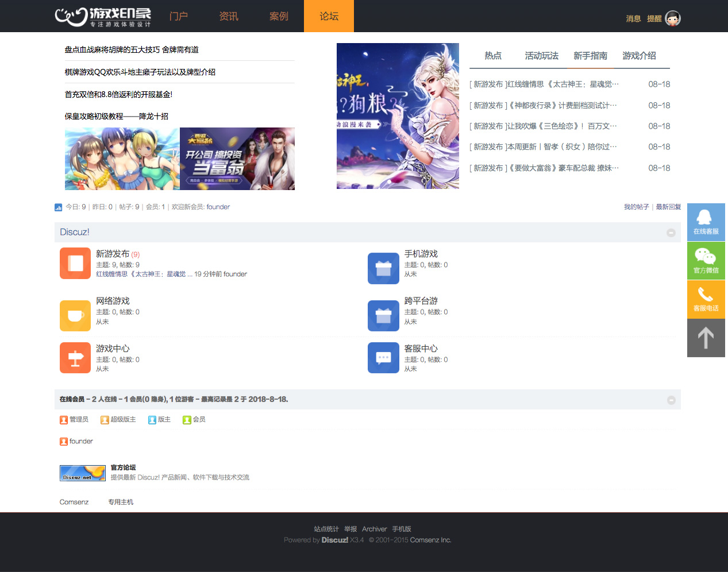The height and width of the screenshot is (572, 728).
Task: Open the 新游发布 forum orange icon
Action: point(75,263)
